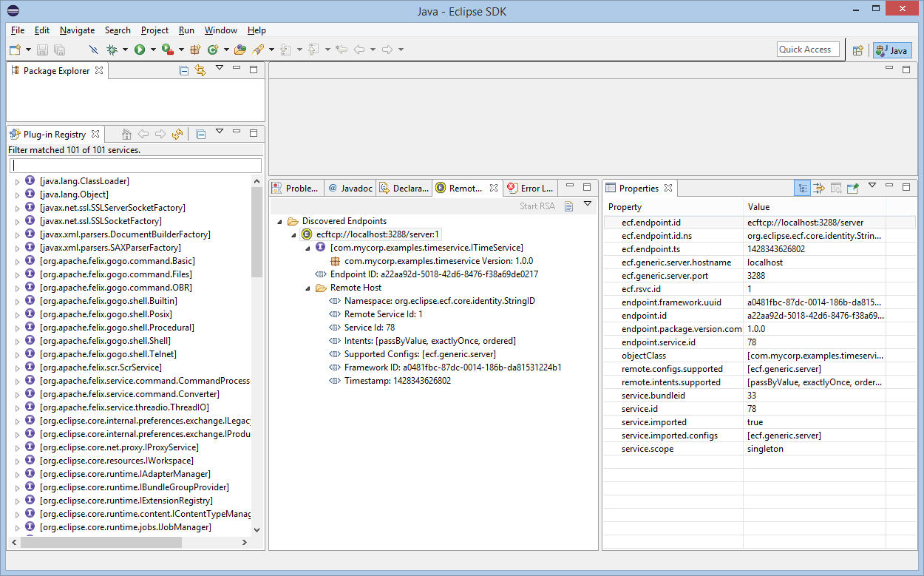This screenshot has width=924, height=576.
Task: Expand the [java.lang.ClassLoader] service entry
Action: click(18, 181)
